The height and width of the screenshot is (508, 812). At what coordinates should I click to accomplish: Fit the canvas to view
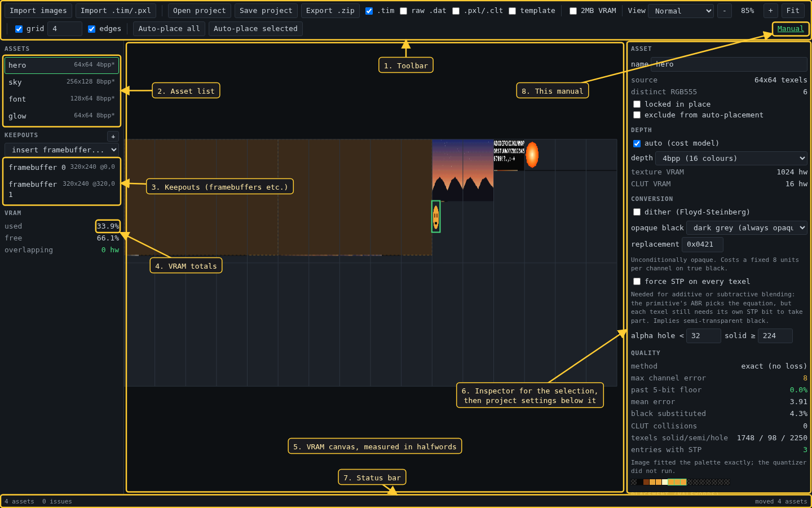[x=793, y=11]
